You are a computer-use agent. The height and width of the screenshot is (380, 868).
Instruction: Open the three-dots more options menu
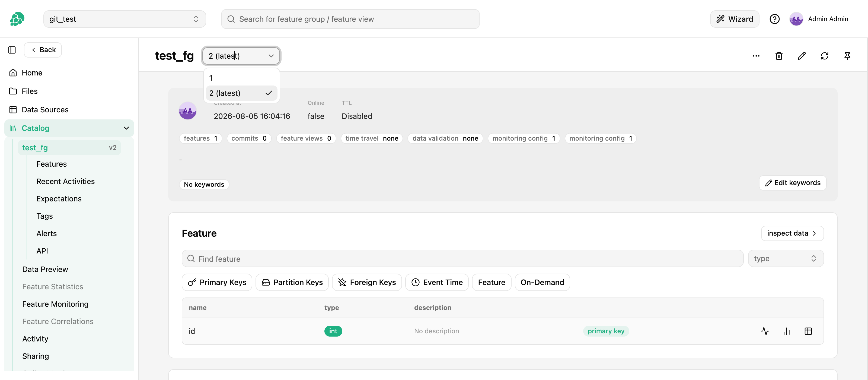click(x=756, y=56)
